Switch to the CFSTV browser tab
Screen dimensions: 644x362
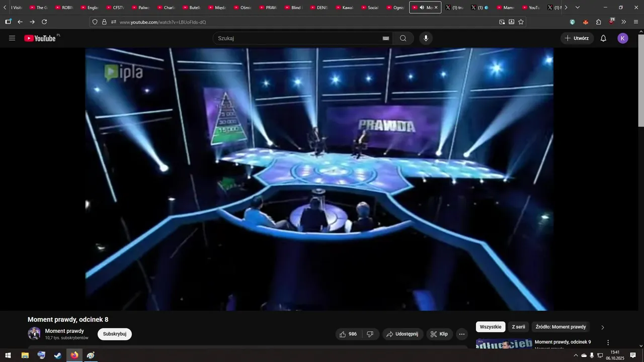(x=114, y=8)
